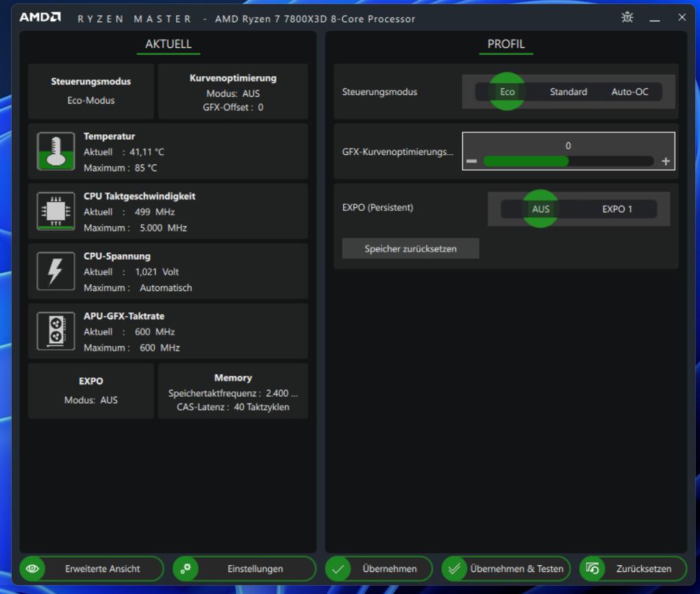
Task: Click the Memory info tile
Action: (233, 391)
